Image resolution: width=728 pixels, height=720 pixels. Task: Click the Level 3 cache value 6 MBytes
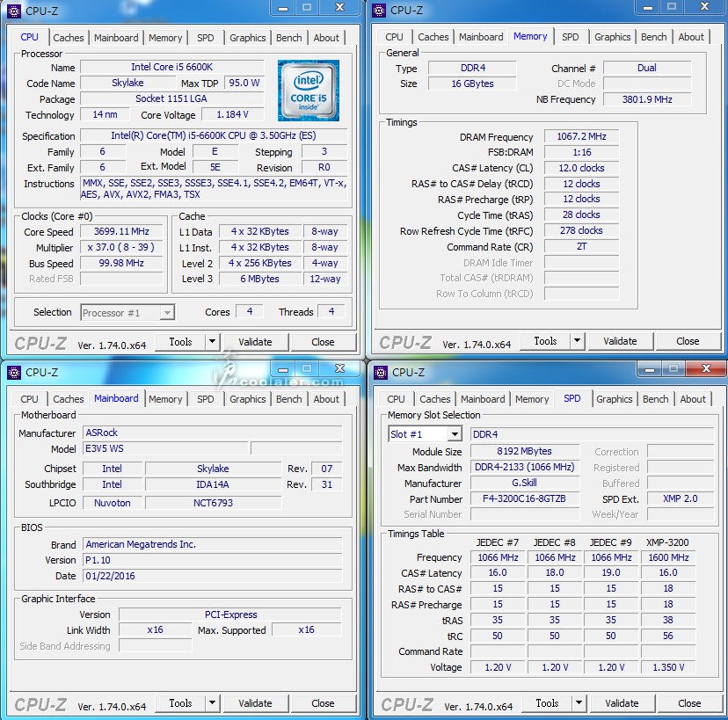[259, 279]
